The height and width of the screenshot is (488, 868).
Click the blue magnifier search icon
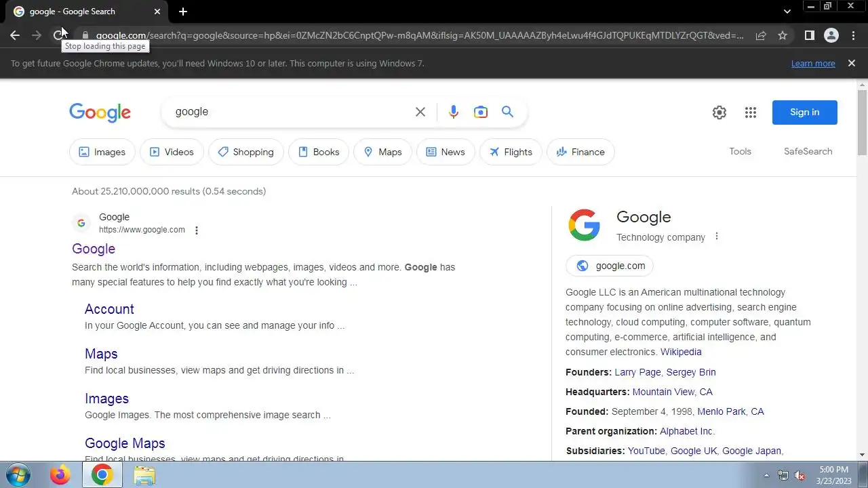[507, 112]
